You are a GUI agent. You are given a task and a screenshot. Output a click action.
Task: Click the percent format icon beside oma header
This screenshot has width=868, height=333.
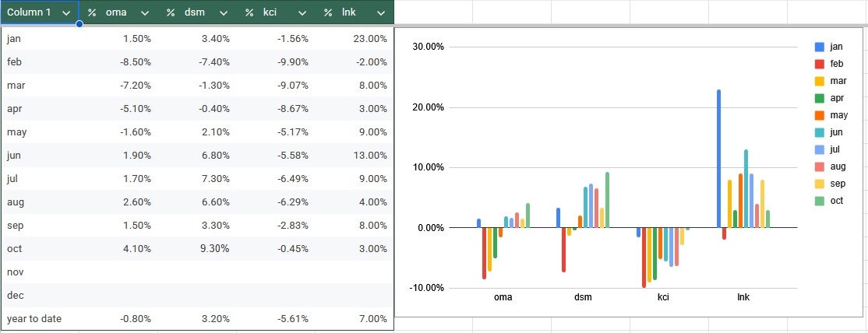click(92, 12)
